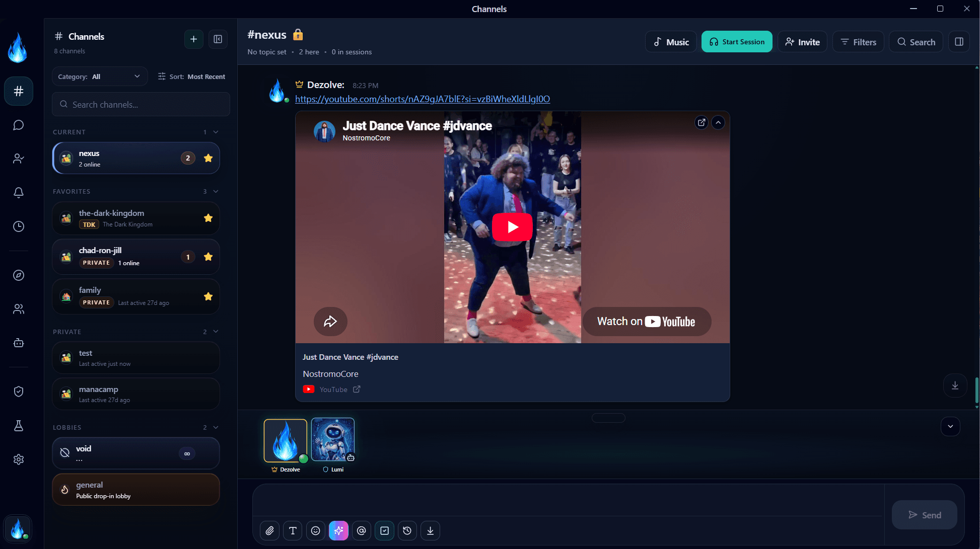980x549 pixels.
Task: Select the test private channel
Action: 136,358
